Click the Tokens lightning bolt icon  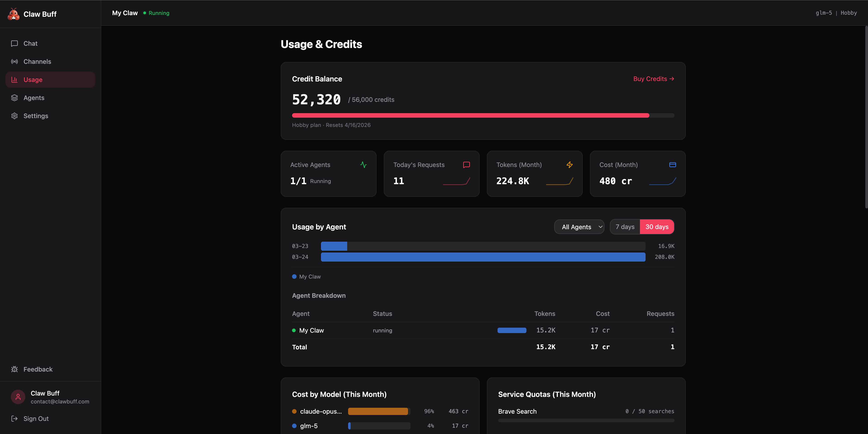click(569, 165)
